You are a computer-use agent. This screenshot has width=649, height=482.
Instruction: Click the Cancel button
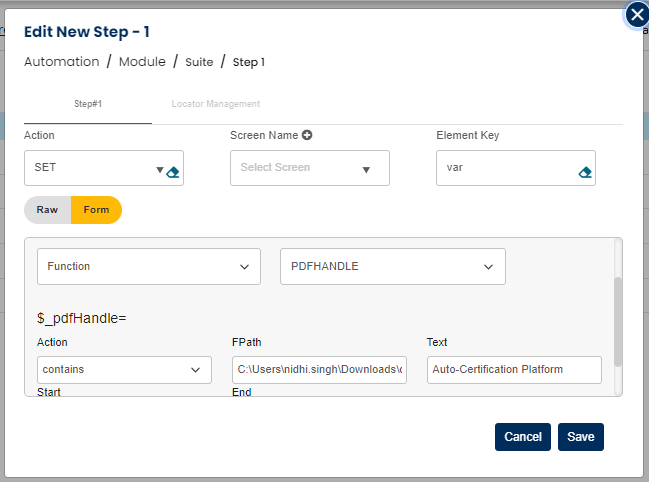click(522, 437)
